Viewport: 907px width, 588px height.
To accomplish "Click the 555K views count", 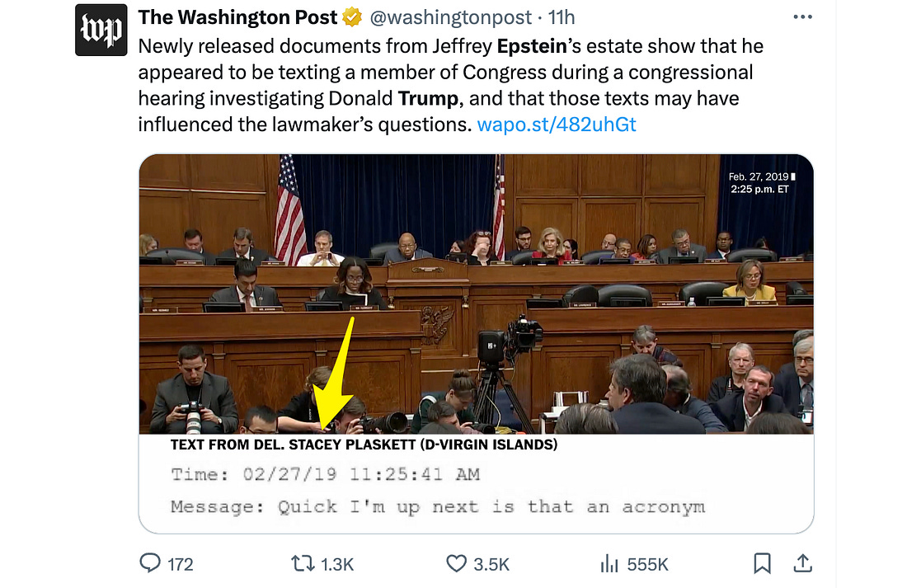I will click(x=647, y=564).
